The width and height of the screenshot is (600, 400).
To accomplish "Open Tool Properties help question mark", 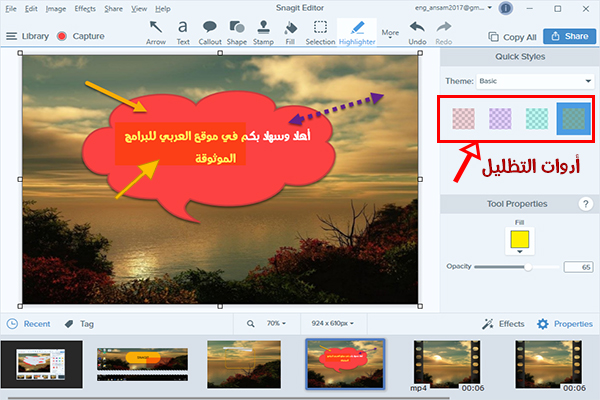I will pyautogui.click(x=585, y=204).
